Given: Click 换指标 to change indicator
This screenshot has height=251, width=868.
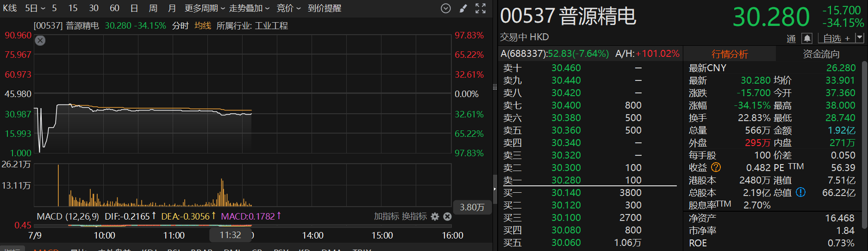Looking at the screenshot, I should pos(414,216).
